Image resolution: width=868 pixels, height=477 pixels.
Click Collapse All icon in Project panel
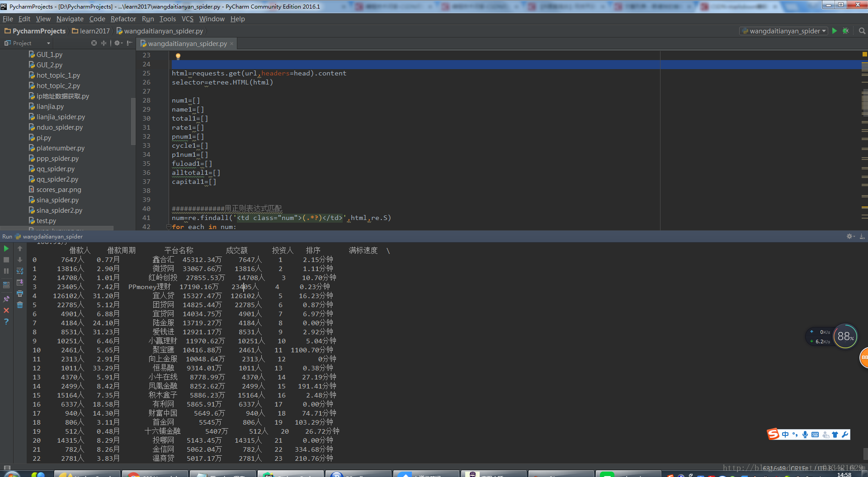pos(104,43)
